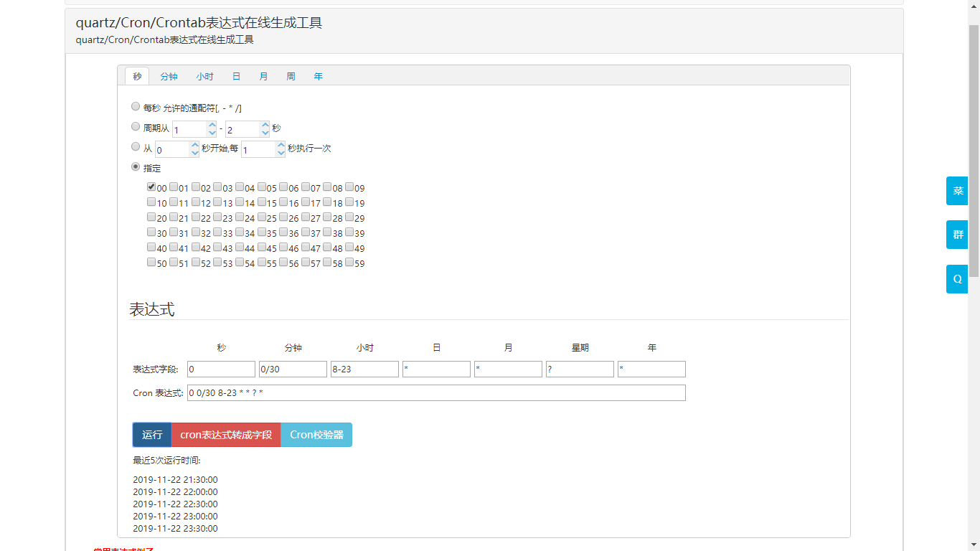Screen dimensions: 980x551
Task: Switch to the 日 tab
Action: click(236, 76)
